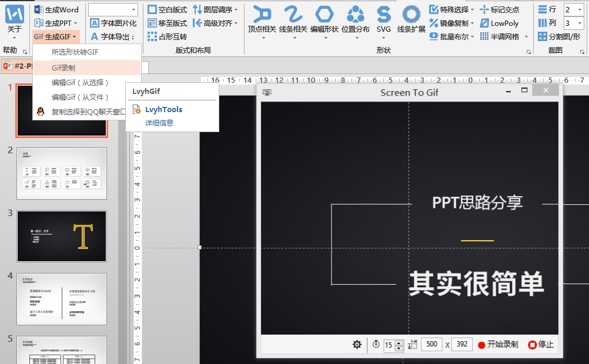Start recording with 开始录制

[498, 345]
